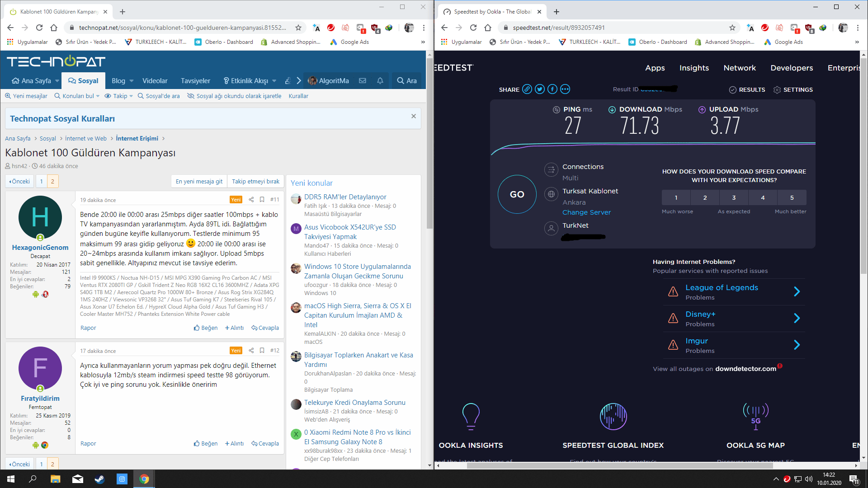Click the Twitter share icon on Speedtest
The width and height of the screenshot is (868, 488).
tap(540, 89)
